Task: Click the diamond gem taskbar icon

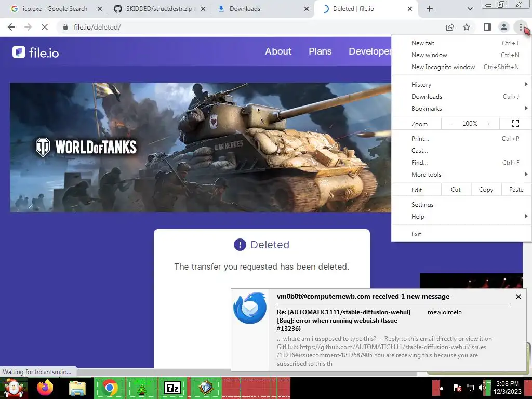Action: click(x=206, y=388)
